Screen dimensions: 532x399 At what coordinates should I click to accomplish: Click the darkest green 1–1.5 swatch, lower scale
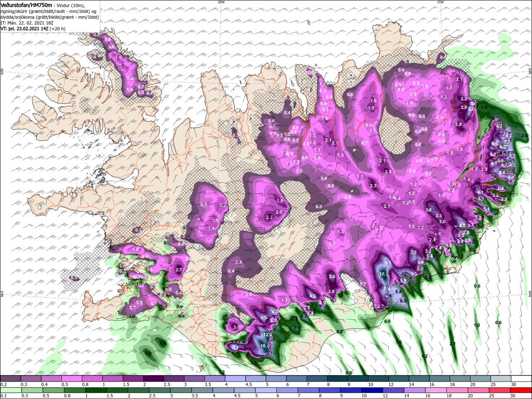(96, 390)
